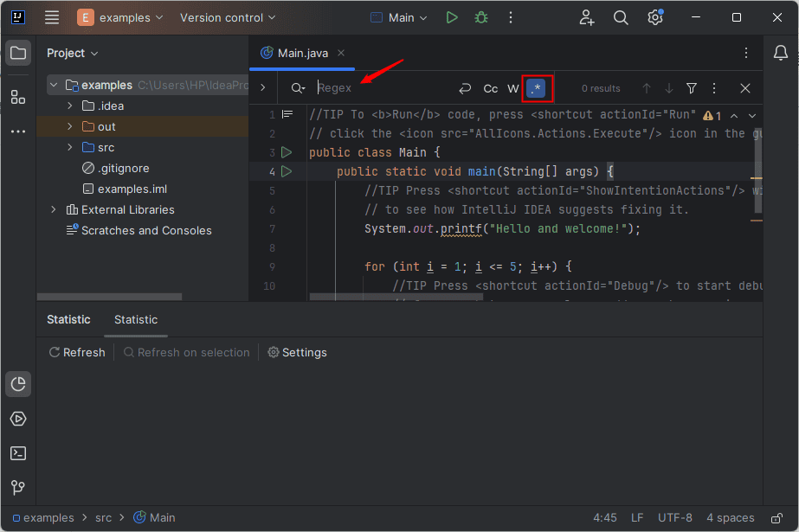Close the find search bar
Image resolution: width=799 pixels, height=532 pixels.
pyautogui.click(x=745, y=88)
